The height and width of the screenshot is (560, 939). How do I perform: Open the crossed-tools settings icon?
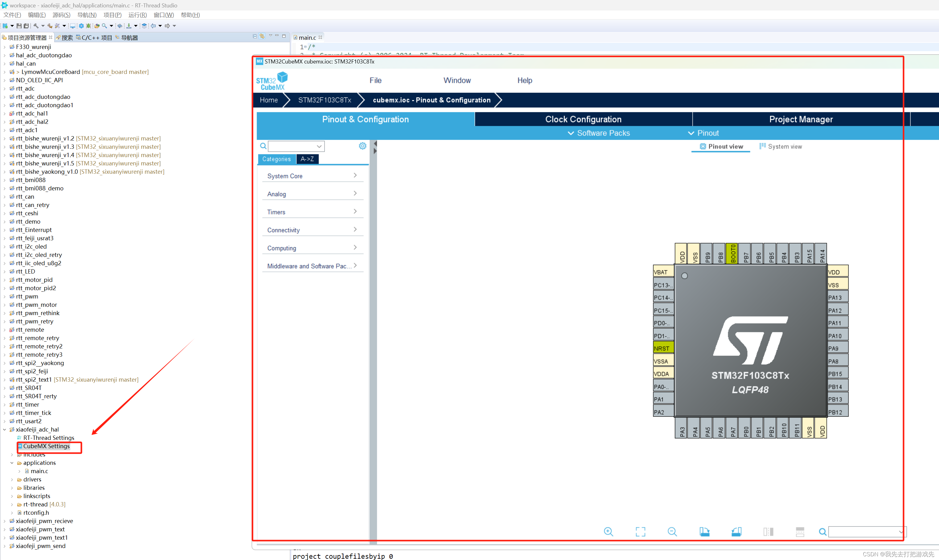[x=57, y=26]
